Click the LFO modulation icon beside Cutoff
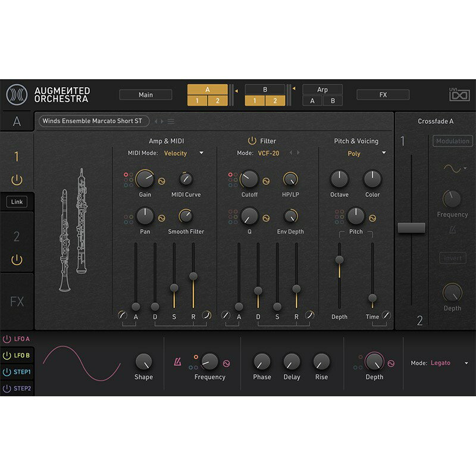476x476 pixels. coord(266,181)
